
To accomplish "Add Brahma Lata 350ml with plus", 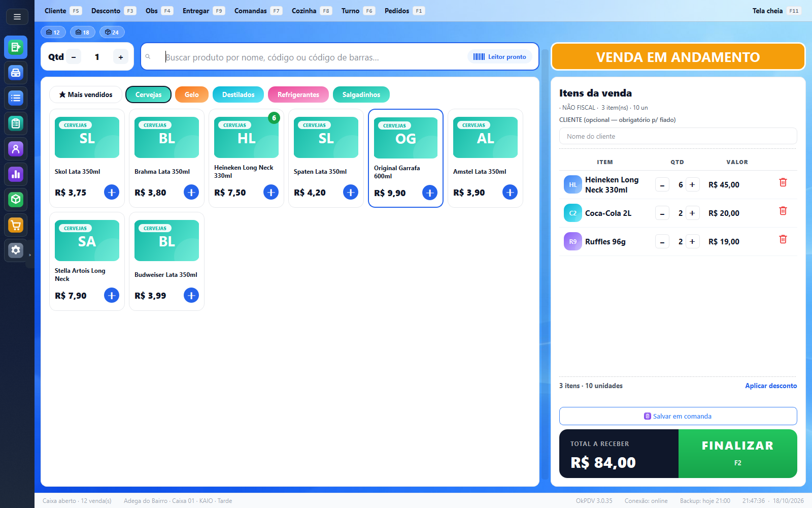I will point(191,192).
